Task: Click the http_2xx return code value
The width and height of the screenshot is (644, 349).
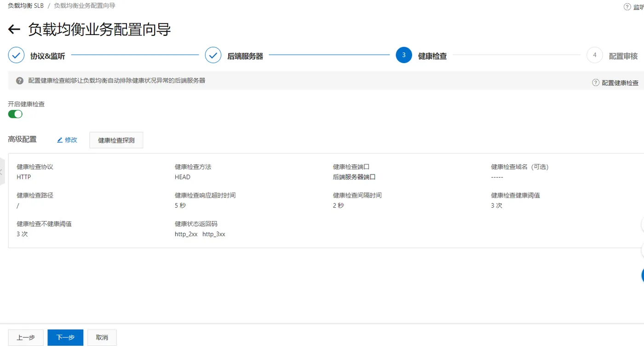Action: point(186,234)
